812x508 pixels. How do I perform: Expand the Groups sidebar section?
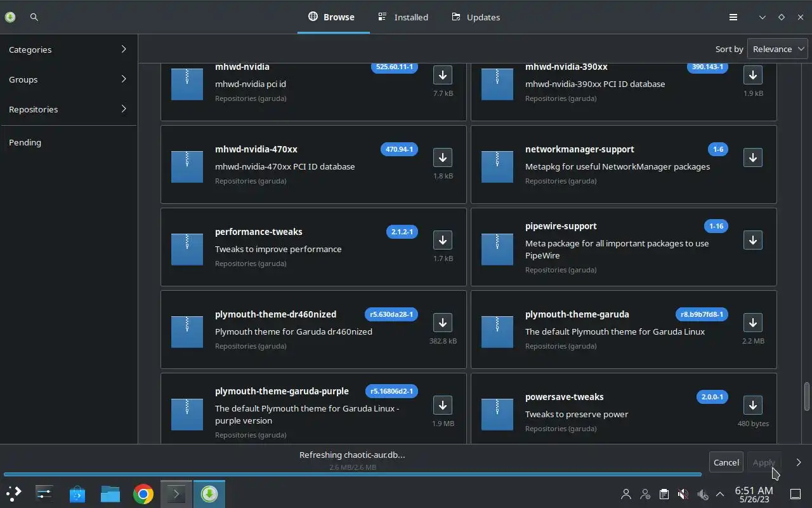tap(68, 79)
